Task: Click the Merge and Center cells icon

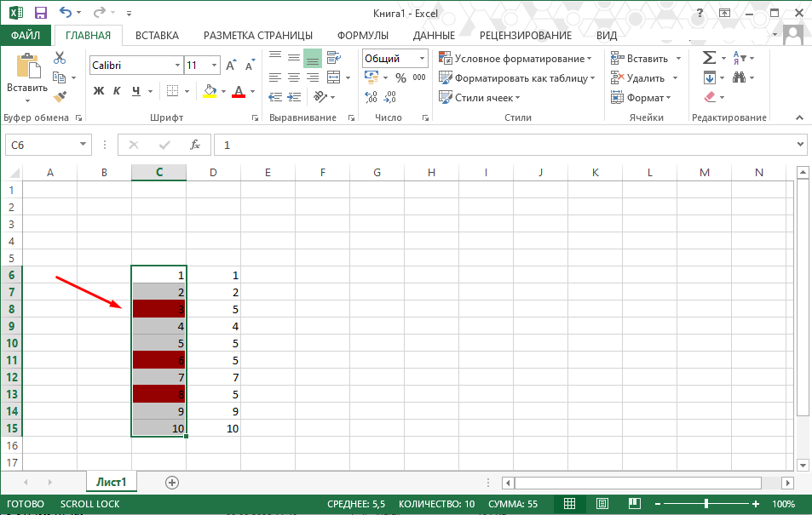Action: [x=333, y=77]
